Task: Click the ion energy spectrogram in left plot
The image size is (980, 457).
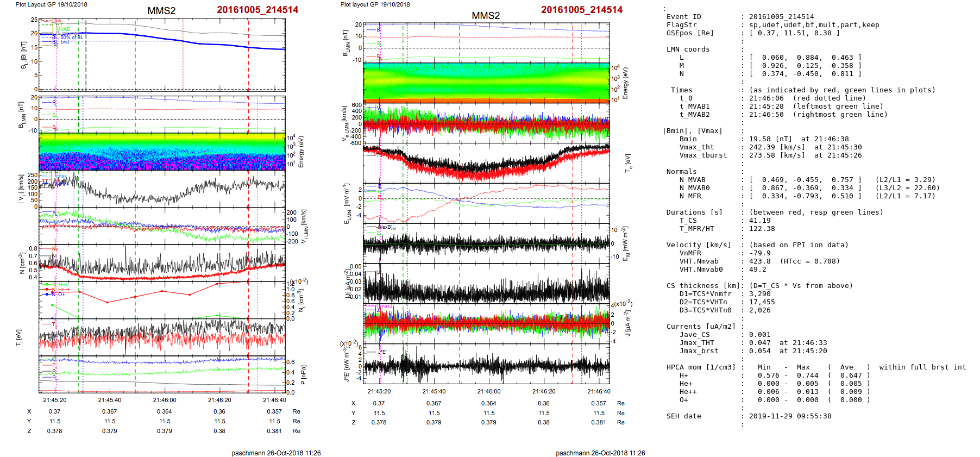Action: (162, 152)
